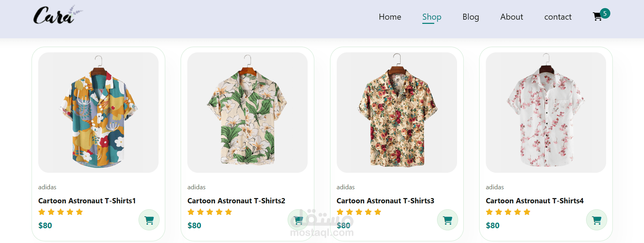Add Cartoon Astronaut T-Shirts2 to cart
Screen dimensions: 644x243
(x=298, y=219)
